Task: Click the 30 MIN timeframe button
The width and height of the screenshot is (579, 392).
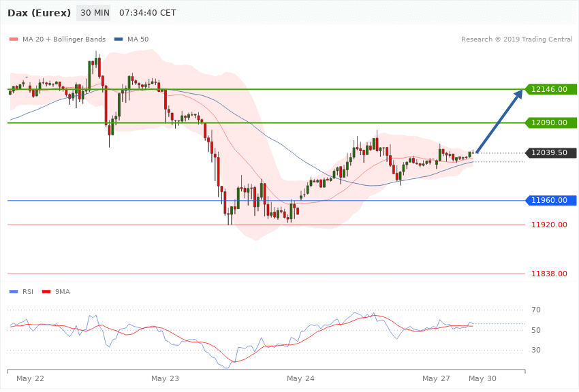Action: pyautogui.click(x=95, y=13)
